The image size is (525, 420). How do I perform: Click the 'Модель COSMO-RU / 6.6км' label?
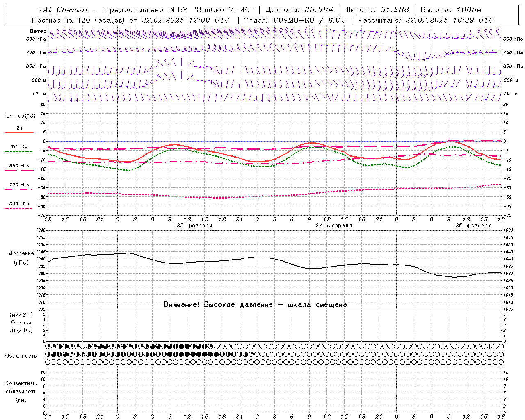click(296, 20)
